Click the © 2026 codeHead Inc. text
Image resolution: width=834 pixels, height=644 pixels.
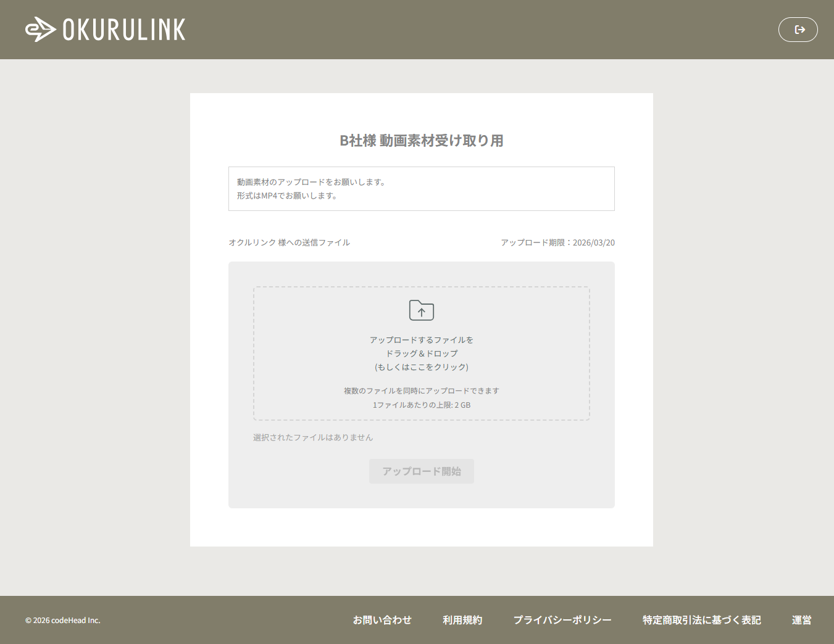(x=62, y=620)
